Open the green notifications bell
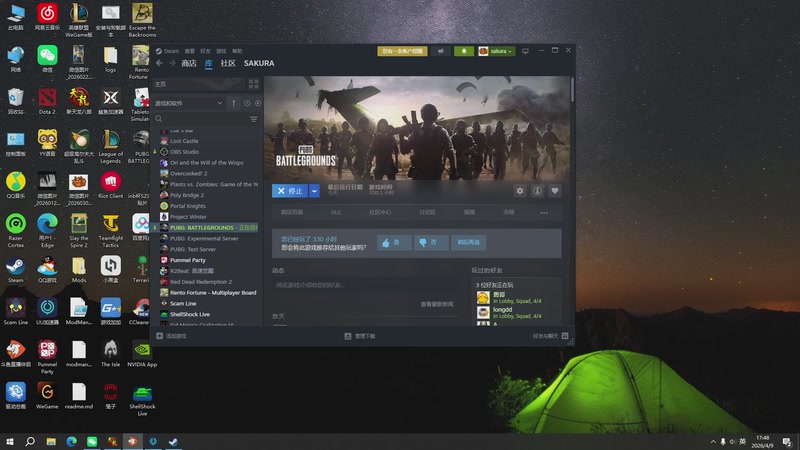 464,51
